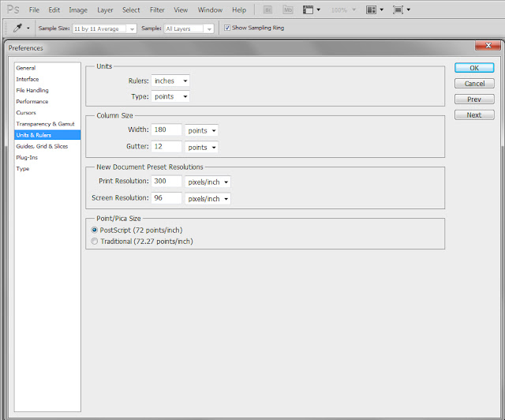Select Units & Rulers preferences category
Screen dimensions: 505x420
[x=47, y=135]
